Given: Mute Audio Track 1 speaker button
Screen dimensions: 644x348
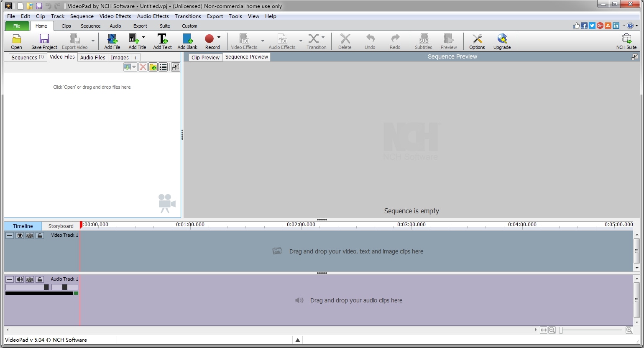Looking at the screenshot, I should pyautogui.click(x=20, y=279).
